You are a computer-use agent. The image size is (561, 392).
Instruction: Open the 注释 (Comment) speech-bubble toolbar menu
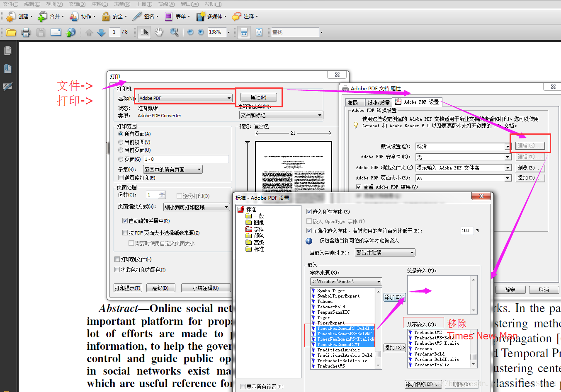(x=245, y=17)
